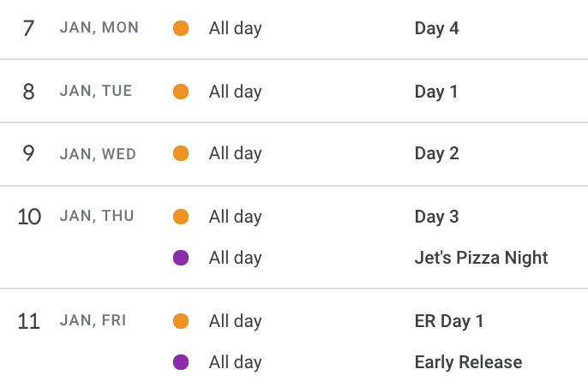This screenshot has height=387, width=588.
Task: Click the orange dot for Day 1
Action: coord(181,92)
